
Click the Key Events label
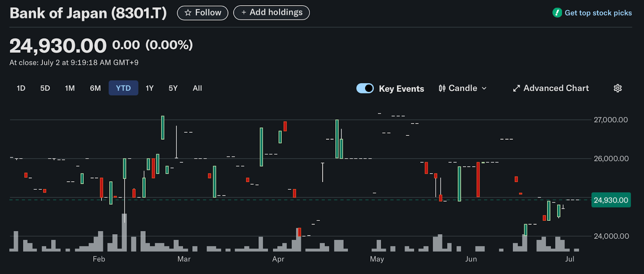point(401,89)
